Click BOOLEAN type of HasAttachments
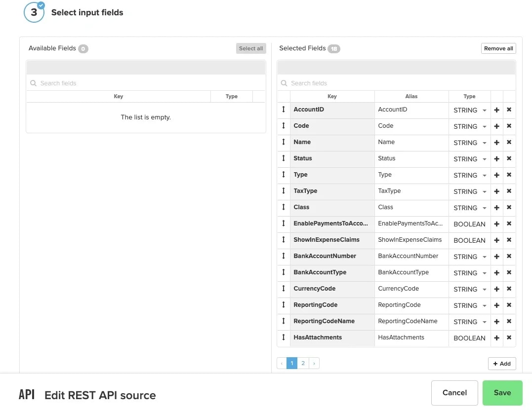The width and height of the screenshot is (532, 410). tap(469, 338)
